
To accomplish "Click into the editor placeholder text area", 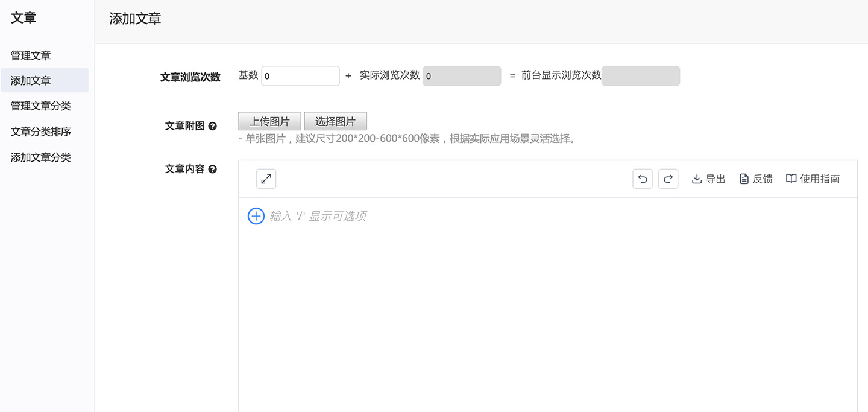I will tap(318, 216).
